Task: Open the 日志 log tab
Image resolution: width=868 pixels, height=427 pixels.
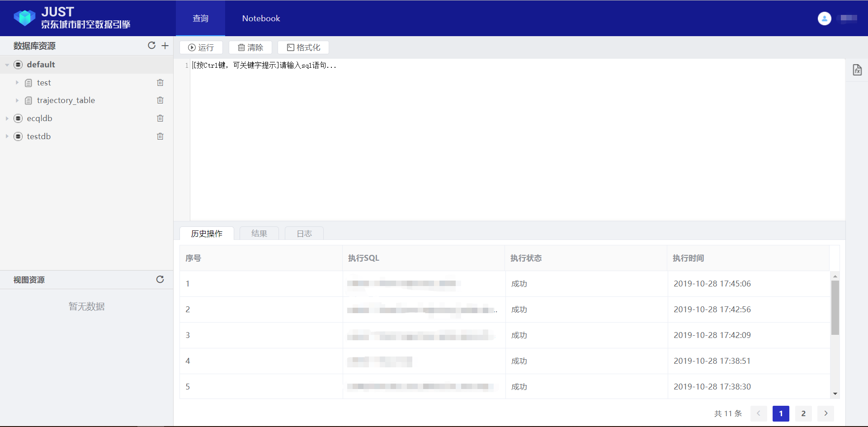Action: [304, 234]
